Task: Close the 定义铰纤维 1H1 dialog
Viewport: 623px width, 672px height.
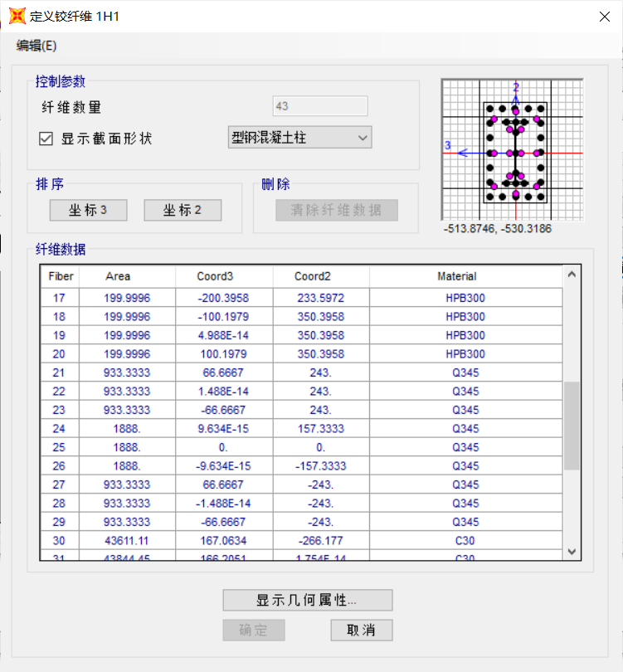Action: 605,17
